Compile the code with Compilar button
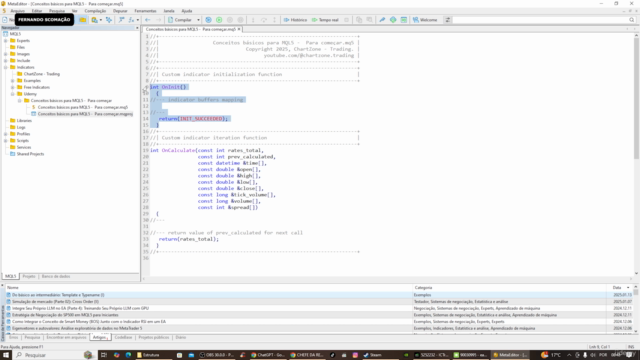 pyautogui.click(x=180, y=20)
